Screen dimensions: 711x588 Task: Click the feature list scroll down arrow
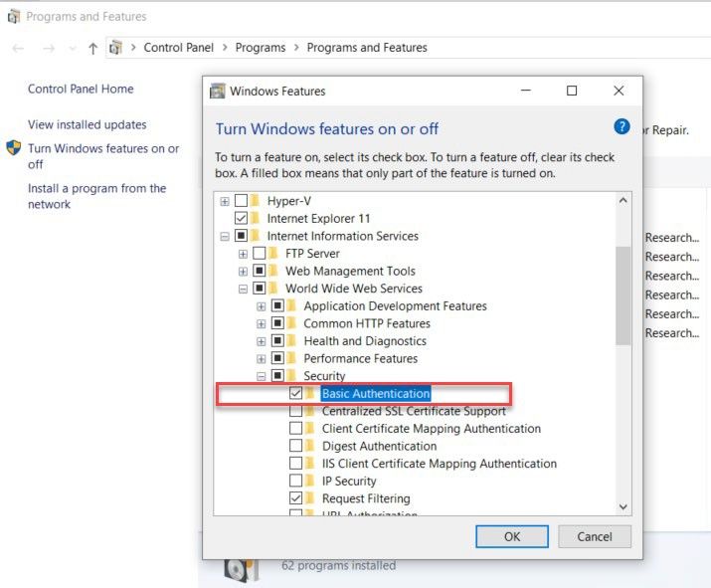623,506
